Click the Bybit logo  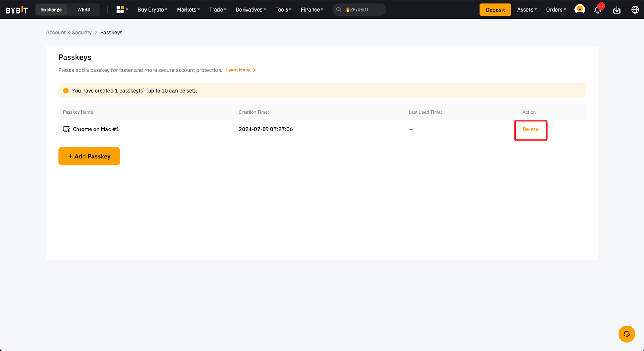17,10
